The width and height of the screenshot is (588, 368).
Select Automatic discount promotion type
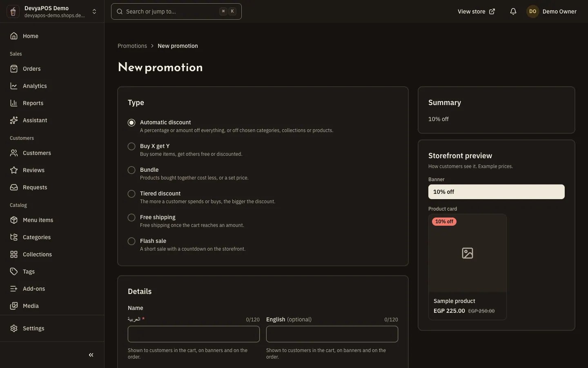[131, 123]
